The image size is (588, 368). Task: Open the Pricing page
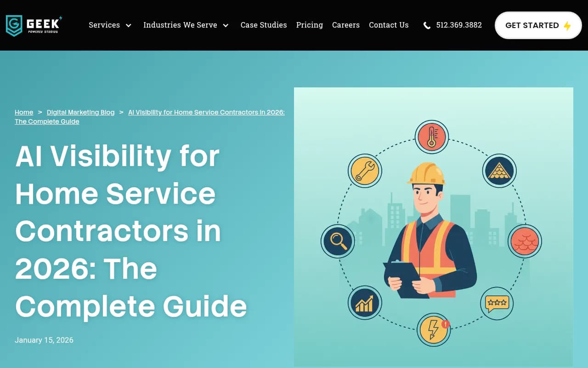(310, 25)
